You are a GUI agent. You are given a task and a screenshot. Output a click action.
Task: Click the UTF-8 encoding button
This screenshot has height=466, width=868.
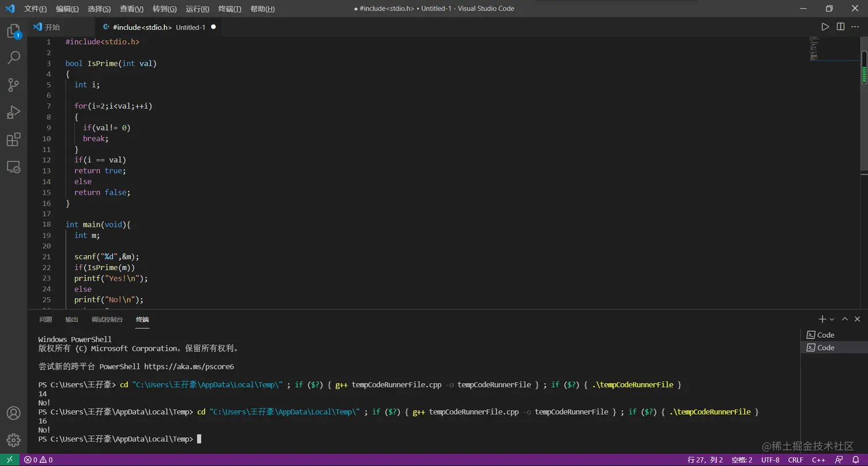(770, 460)
